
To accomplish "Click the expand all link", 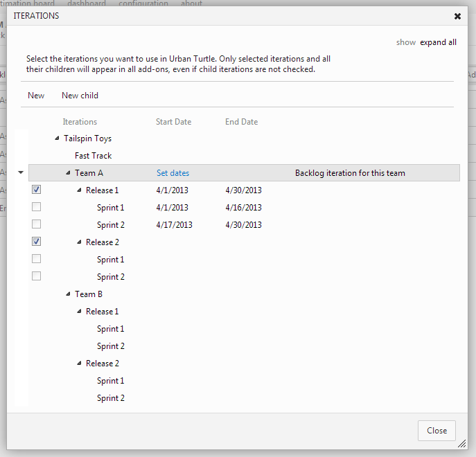I will pos(438,42).
